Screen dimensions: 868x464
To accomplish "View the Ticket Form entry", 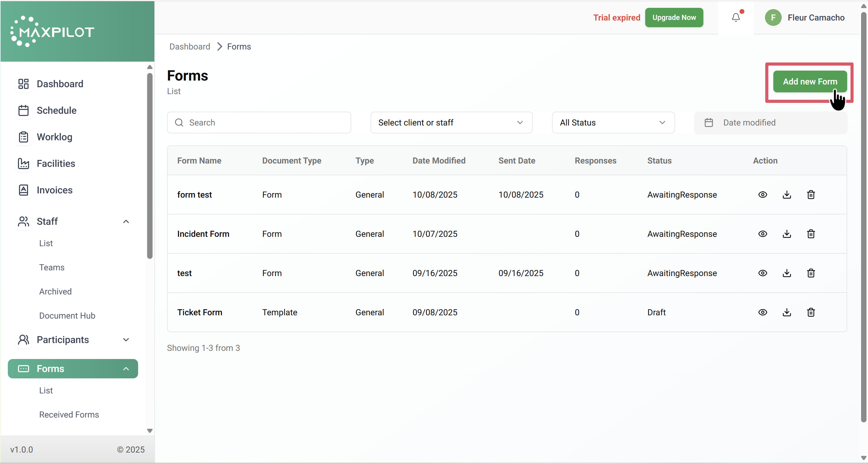I will (x=762, y=312).
